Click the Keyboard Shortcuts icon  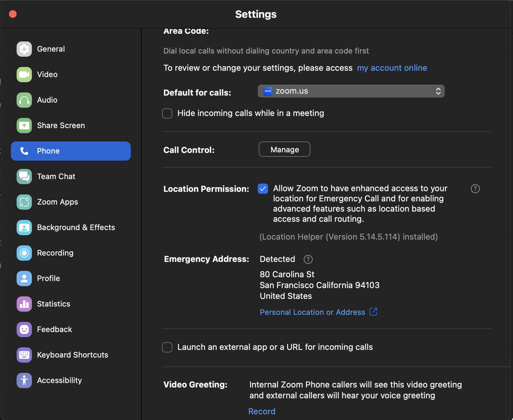point(24,355)
